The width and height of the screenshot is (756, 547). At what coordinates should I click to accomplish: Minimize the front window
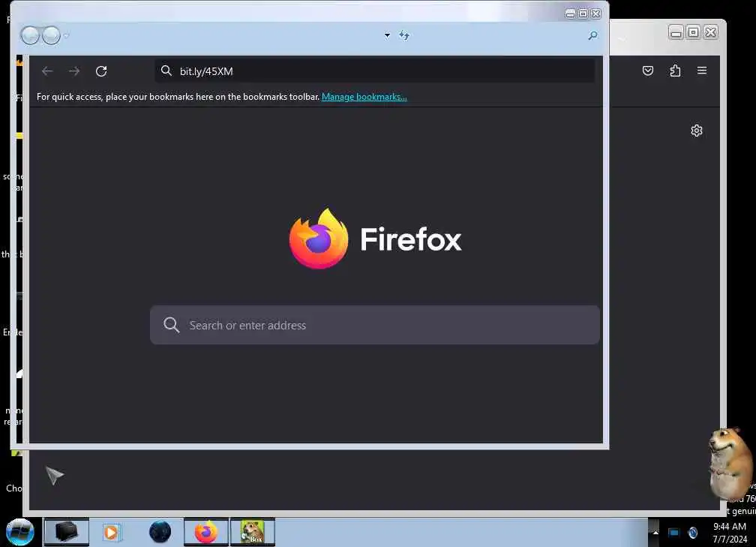click(570, 14)
